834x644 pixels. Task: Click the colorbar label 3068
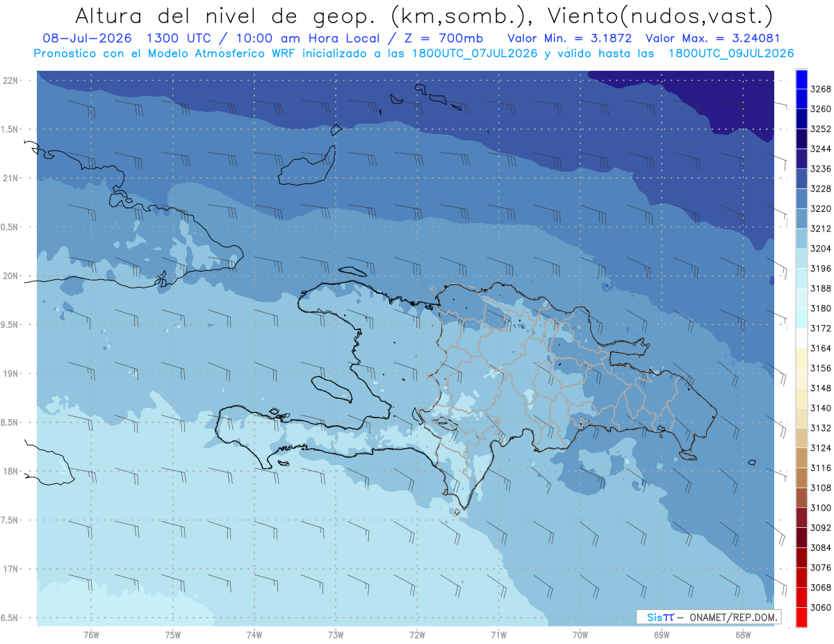click(821, 588)
